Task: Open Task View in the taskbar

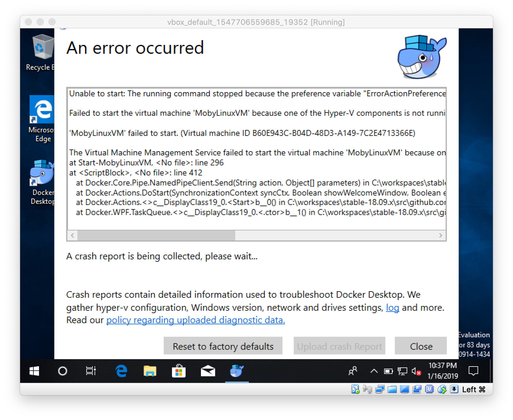Action: [91, 371]
